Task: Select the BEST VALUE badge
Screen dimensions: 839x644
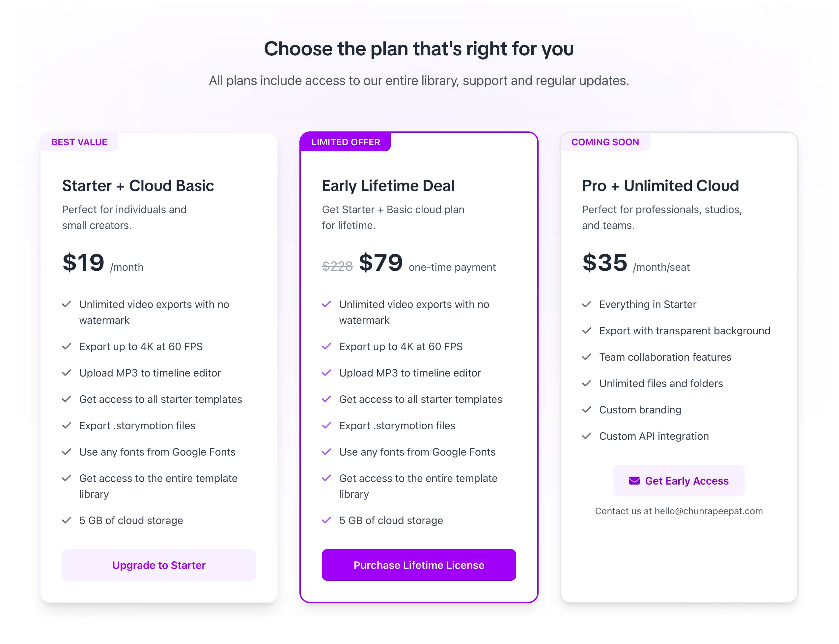Action: coord(79,142)
